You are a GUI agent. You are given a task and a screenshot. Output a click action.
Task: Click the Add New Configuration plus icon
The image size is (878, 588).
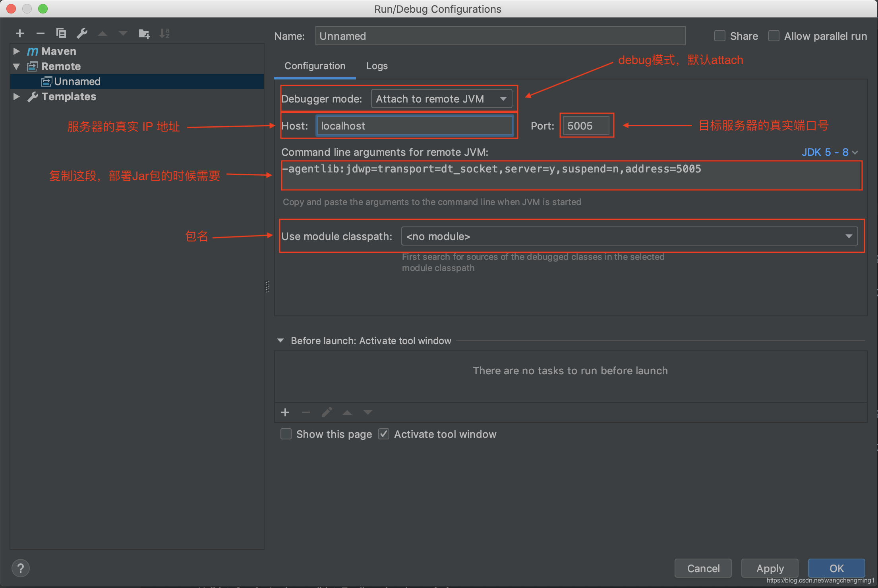[20, 34]
